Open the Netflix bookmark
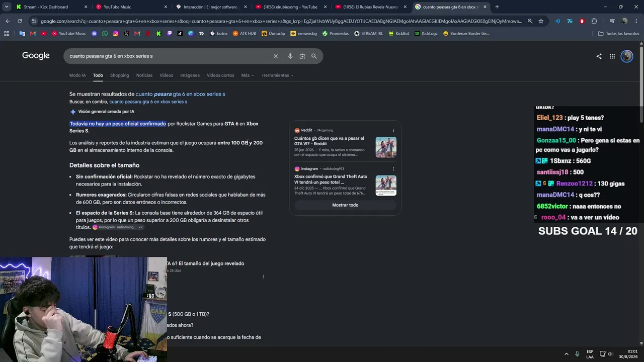The width and height of the screenshot is (644, 362). [x=148, y=34]
